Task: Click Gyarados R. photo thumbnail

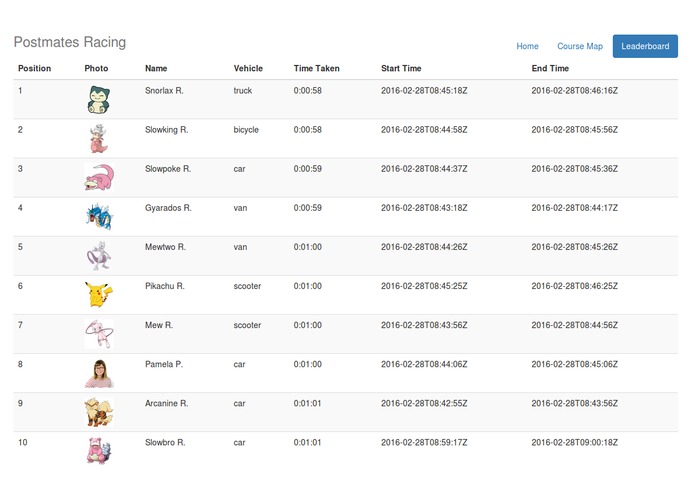Action: (99, 217)
